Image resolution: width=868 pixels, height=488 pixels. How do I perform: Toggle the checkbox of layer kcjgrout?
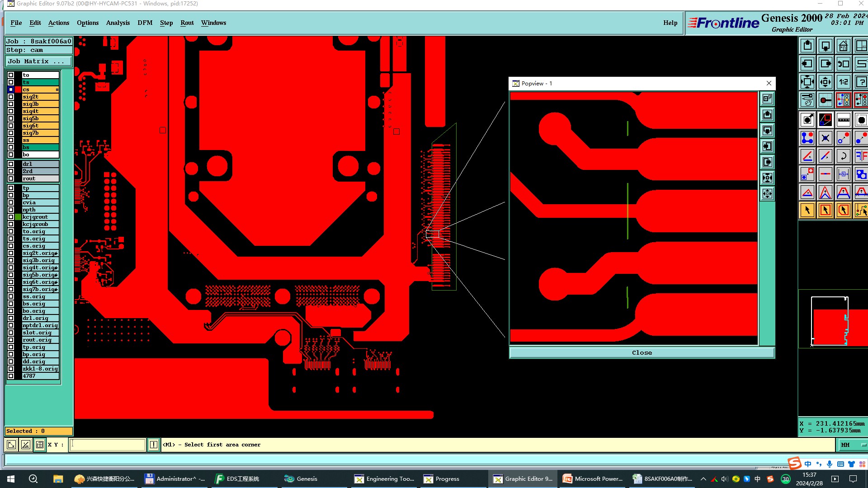tap(11, 217)
